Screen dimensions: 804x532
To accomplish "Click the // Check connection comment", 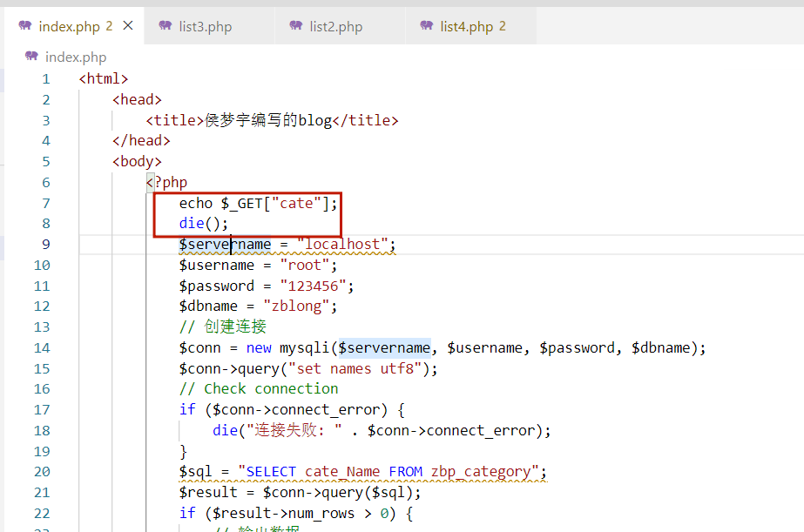I will (259, 389).
